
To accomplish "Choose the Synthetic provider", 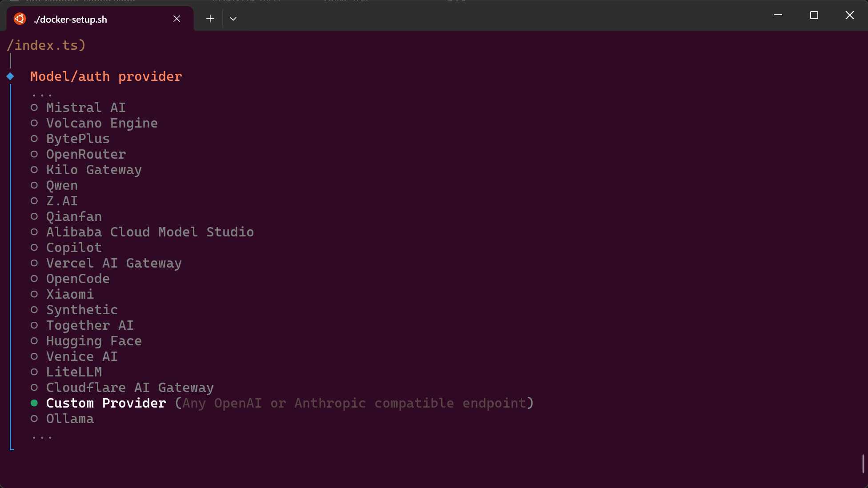I will tap(74, 310).
